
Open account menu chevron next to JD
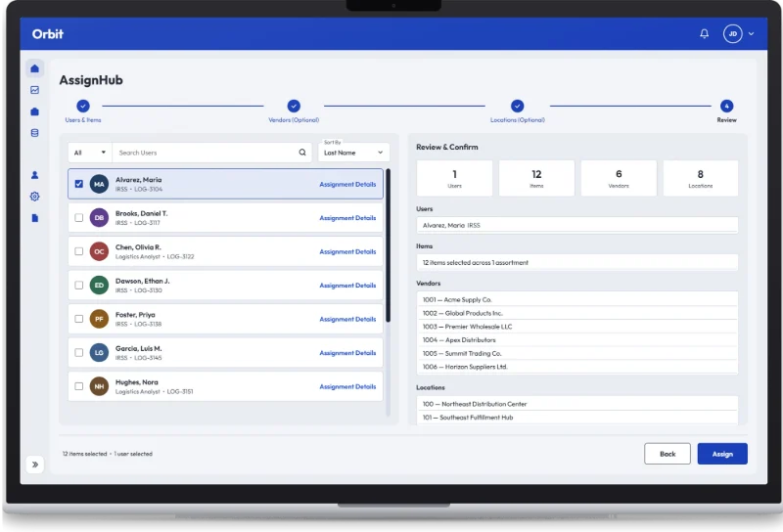751,34
